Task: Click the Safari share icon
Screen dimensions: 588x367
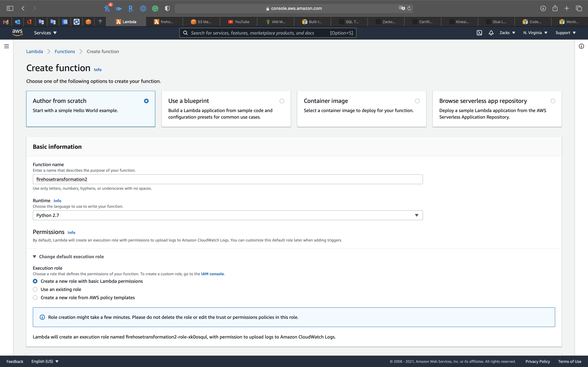Action: (555, 8)
